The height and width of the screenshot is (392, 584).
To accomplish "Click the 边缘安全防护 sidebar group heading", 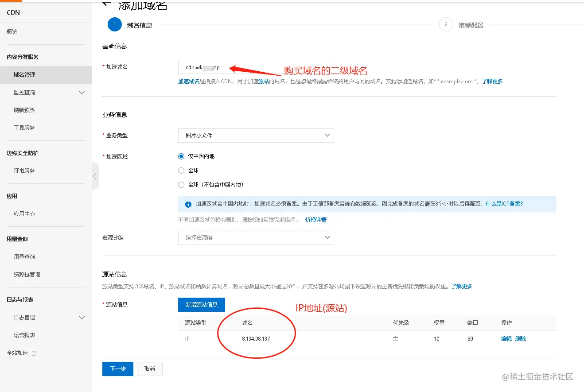I will pyautogui.click(x=23, y=153).
